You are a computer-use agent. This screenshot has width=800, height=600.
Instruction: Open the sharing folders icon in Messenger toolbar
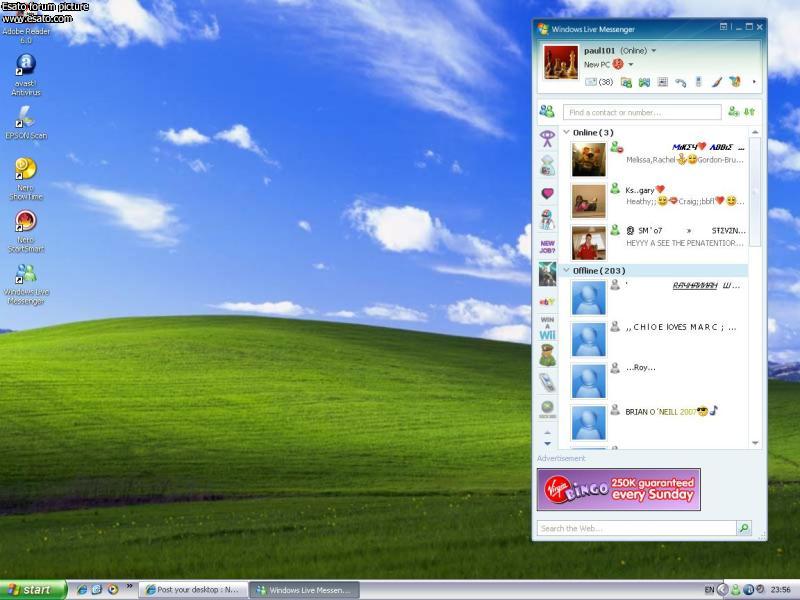click(626, 82)
